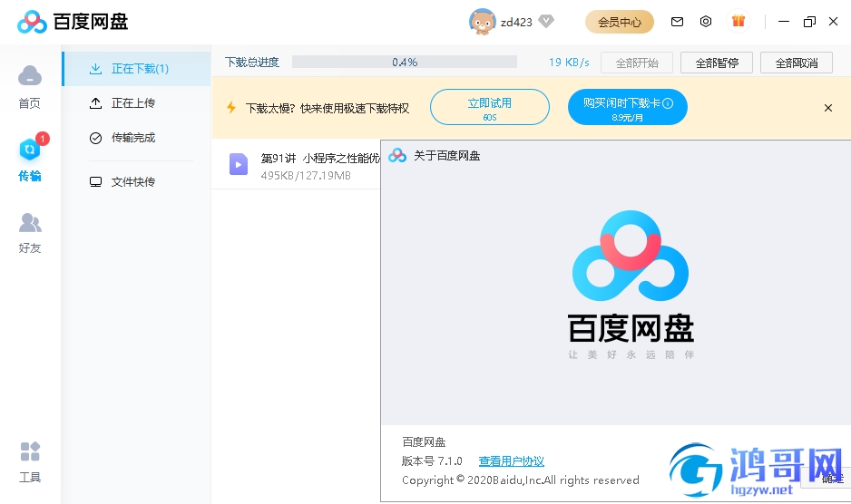
Task: Click the 495KB/127.19MB size text
Action: pos(306,176)
